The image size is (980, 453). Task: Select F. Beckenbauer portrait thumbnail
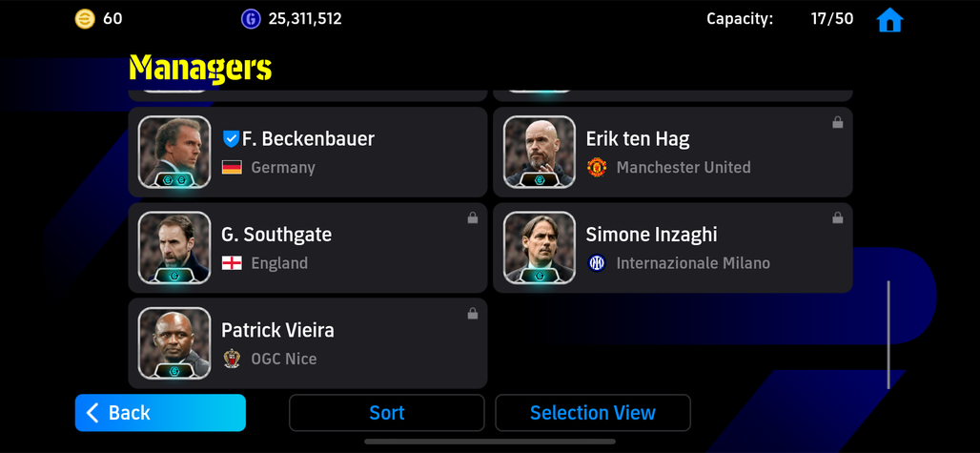pyautogui.click(x=174, y=152)
